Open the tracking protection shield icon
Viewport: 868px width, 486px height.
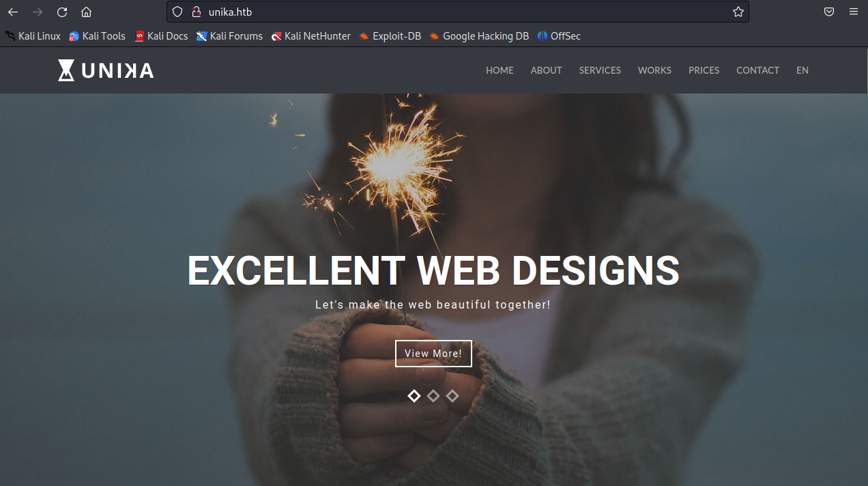[177, 12]
